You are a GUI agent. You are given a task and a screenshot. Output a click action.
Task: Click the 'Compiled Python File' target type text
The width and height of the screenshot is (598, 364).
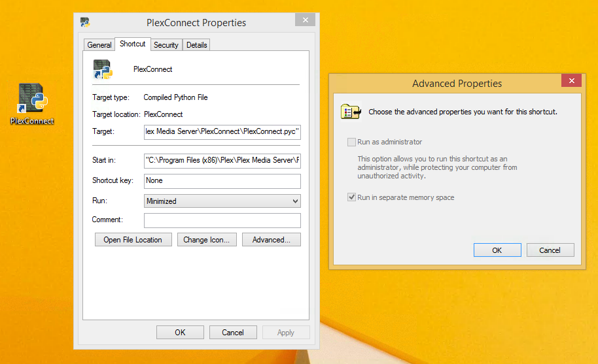coord(175,97)
